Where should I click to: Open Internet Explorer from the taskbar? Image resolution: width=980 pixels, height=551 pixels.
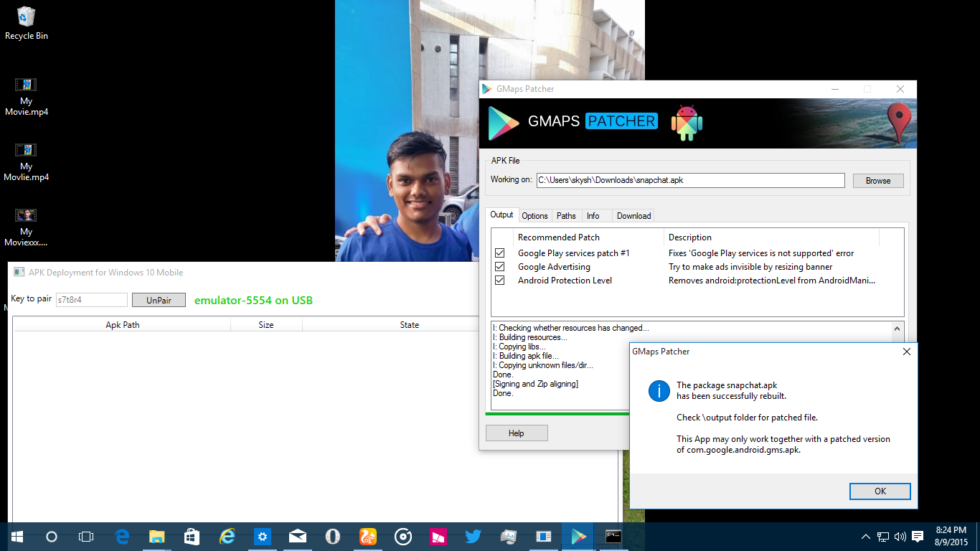(227, 537)
